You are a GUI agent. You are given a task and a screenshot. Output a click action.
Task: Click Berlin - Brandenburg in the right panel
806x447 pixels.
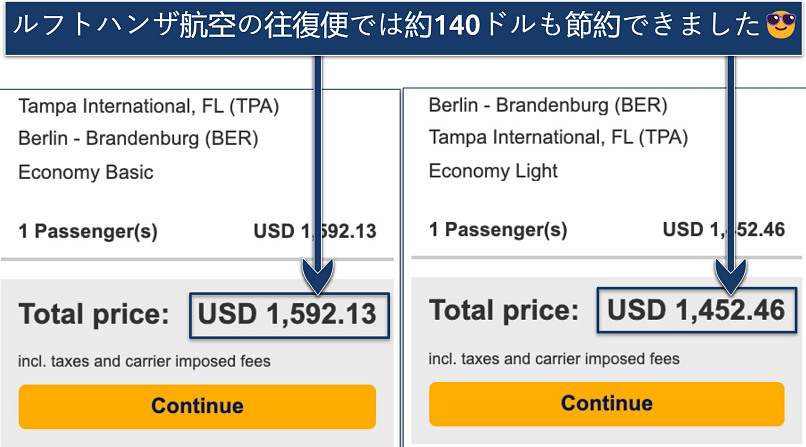[547, 105]
